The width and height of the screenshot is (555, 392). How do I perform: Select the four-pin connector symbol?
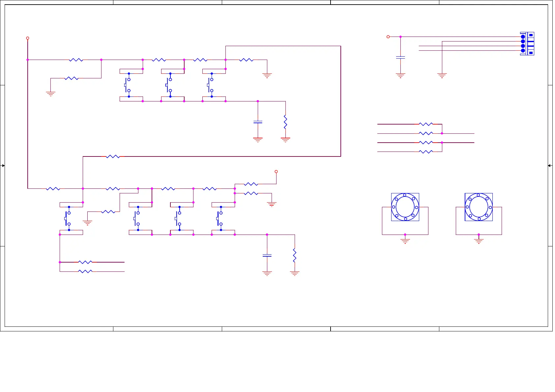pyautogui.click(x=527, y=43)
